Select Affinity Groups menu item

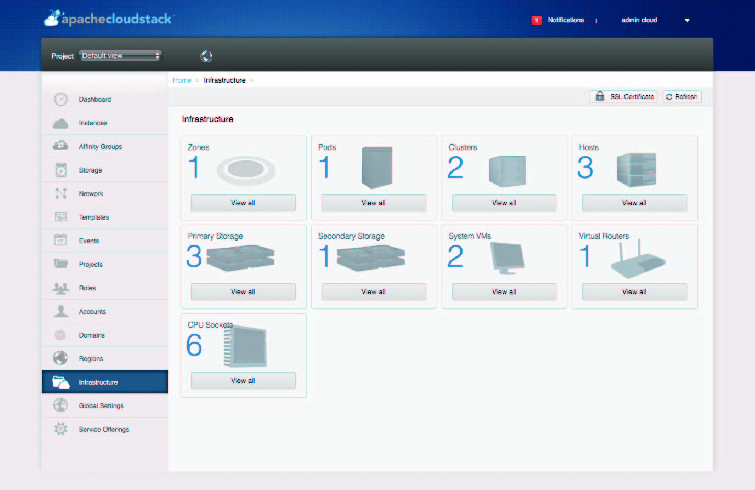coord(104,146)
